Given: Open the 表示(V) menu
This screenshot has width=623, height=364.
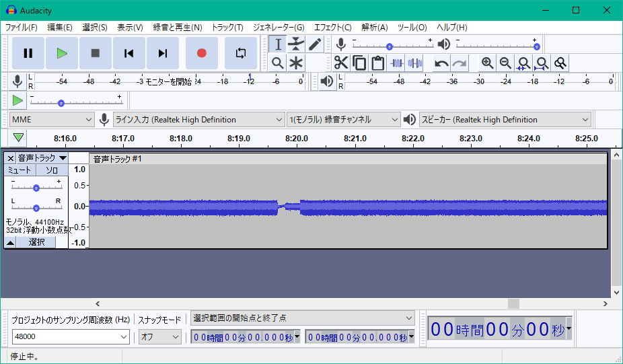Looking at the screenshot, I should coord(130,28).
